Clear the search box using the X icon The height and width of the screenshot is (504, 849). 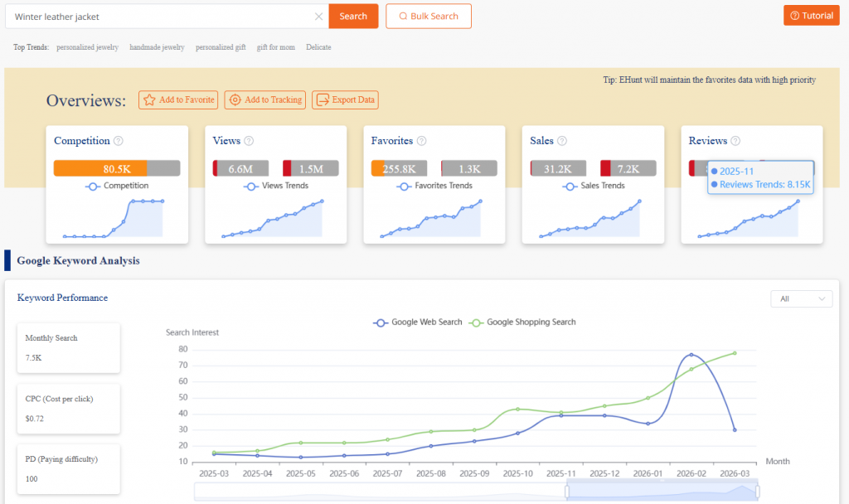(x=319, y=16)
